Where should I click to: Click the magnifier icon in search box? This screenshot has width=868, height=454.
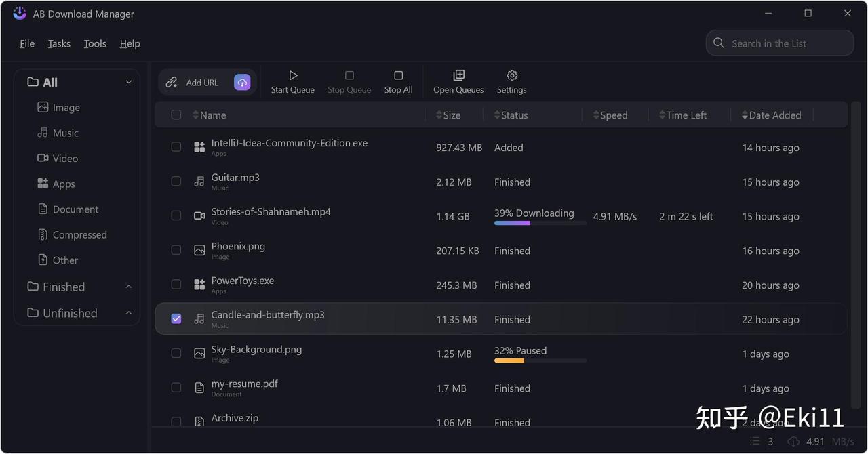coord(719,43)
